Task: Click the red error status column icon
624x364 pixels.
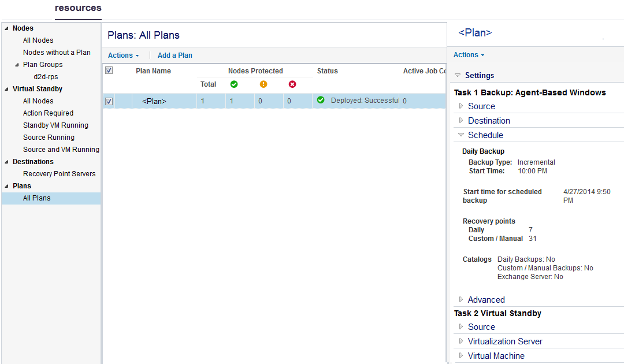Action: point(292,84)
